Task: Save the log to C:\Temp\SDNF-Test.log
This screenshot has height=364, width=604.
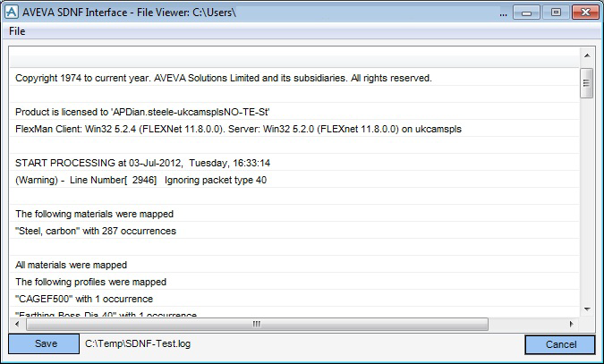Action: tap(44, 343)
